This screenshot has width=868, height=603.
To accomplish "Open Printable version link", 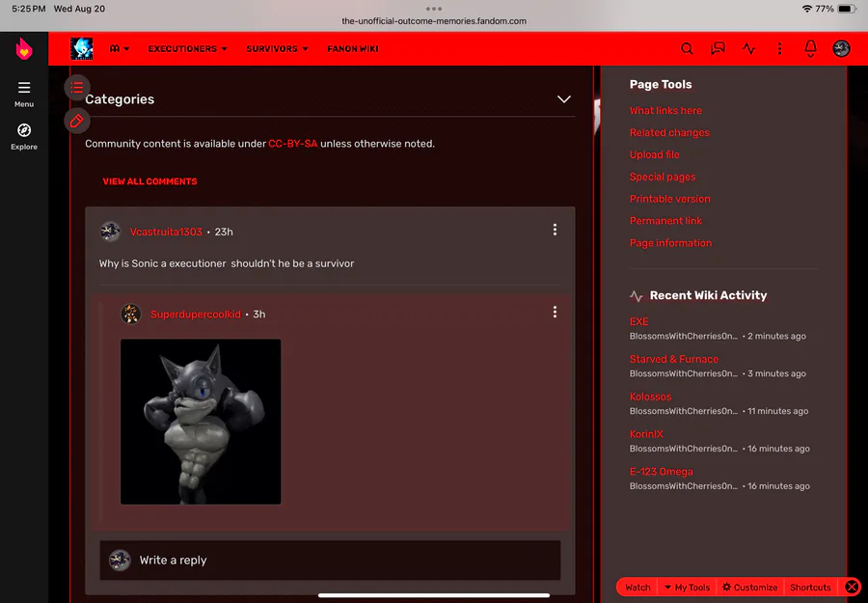I will (x=670, y=199).
